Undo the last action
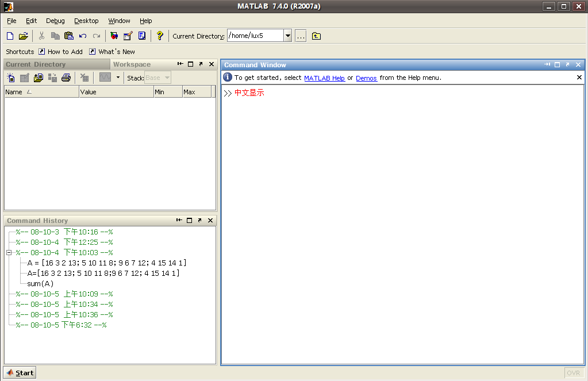 tap(83, 36)
